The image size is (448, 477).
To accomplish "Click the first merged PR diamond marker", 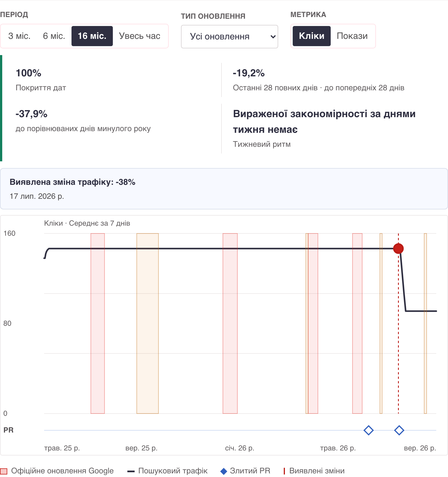I will (369, 430).
